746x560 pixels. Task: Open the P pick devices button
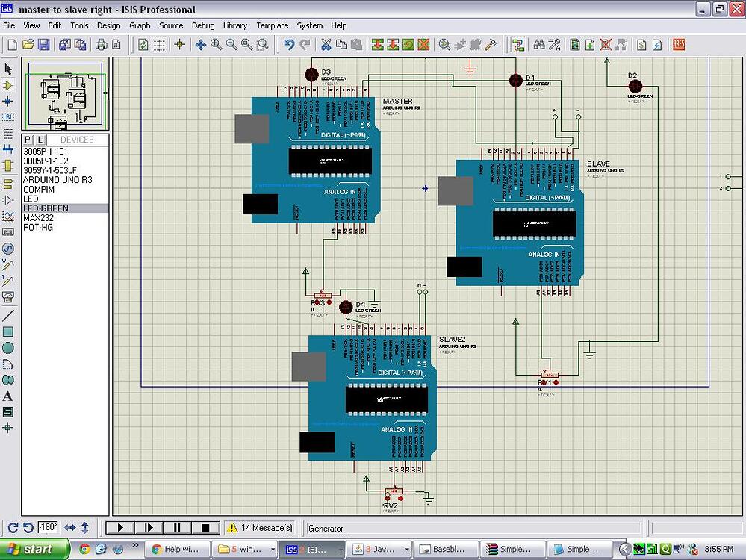[x=28, y=140]
